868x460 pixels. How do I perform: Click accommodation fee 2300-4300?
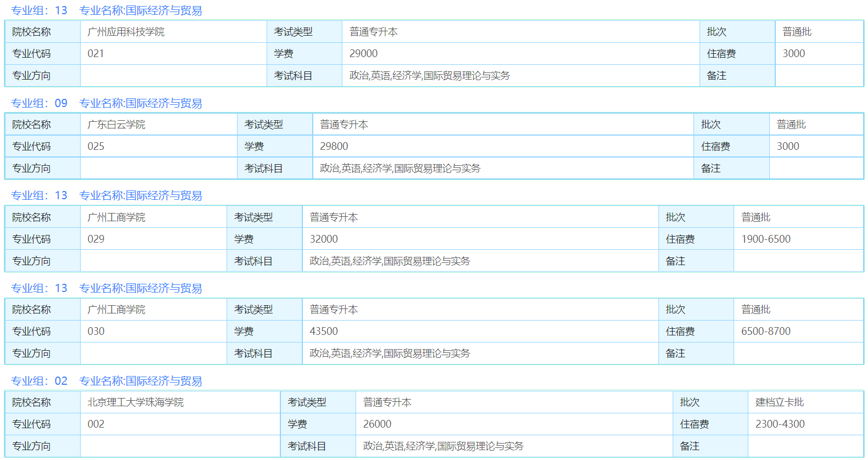coord(780,424)
